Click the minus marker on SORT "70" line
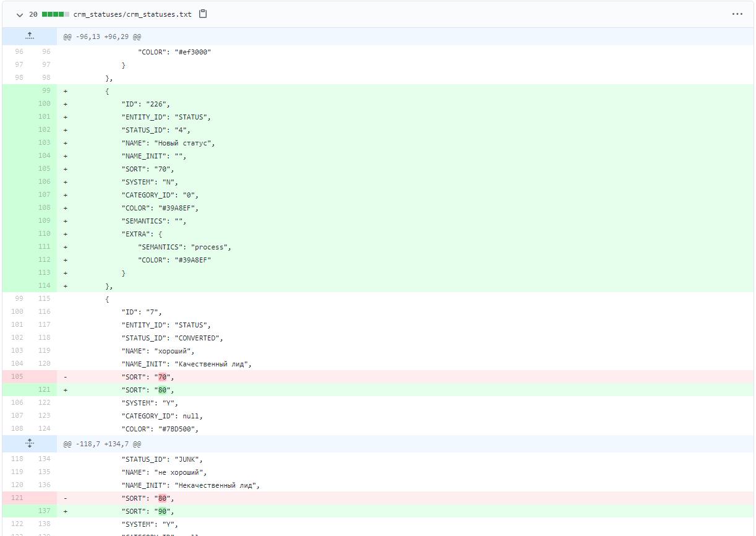This screenshot has width=756, height=536. [66, 377]
